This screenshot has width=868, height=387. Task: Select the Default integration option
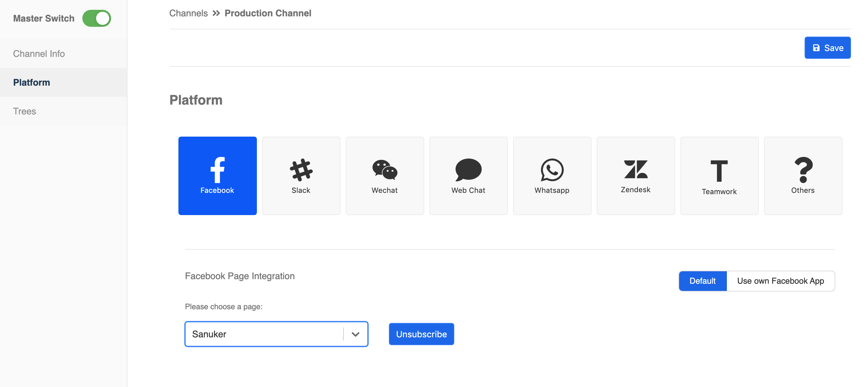[x=703, y=281]
